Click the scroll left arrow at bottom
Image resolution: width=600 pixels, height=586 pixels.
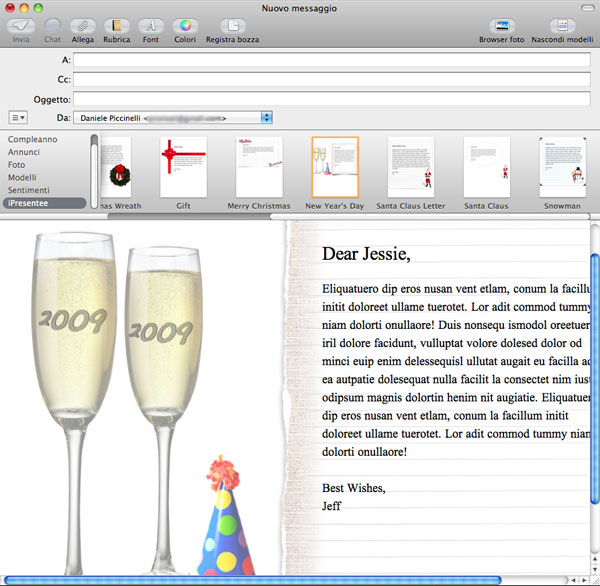[574, 580]
